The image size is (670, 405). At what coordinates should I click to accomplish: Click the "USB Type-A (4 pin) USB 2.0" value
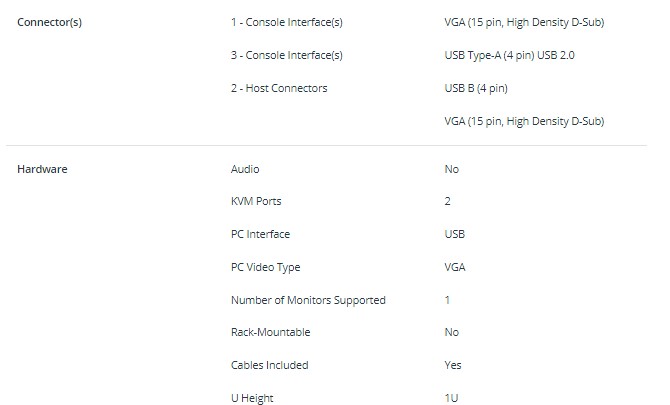(509, 55)
